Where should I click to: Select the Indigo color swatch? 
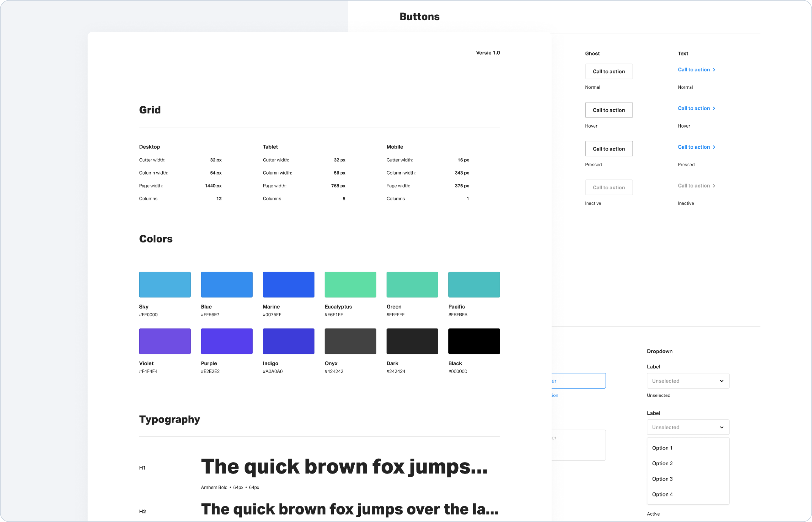pos(288,341)
